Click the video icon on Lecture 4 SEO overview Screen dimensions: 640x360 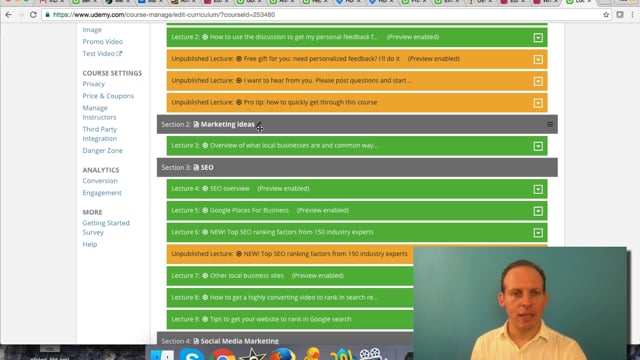pos(205,189)
